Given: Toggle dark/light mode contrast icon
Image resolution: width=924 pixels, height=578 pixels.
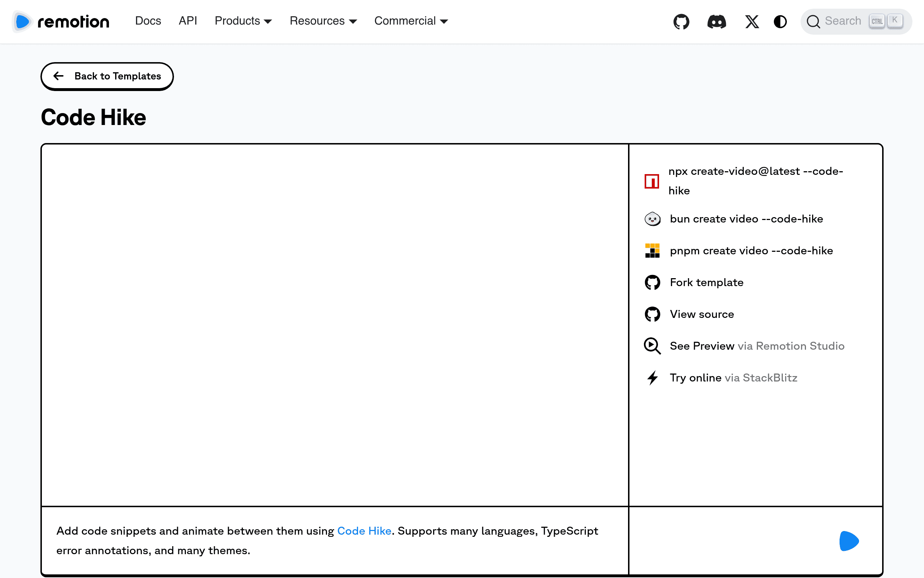Looking at the screenshot, I should click(x=780, y=21).
